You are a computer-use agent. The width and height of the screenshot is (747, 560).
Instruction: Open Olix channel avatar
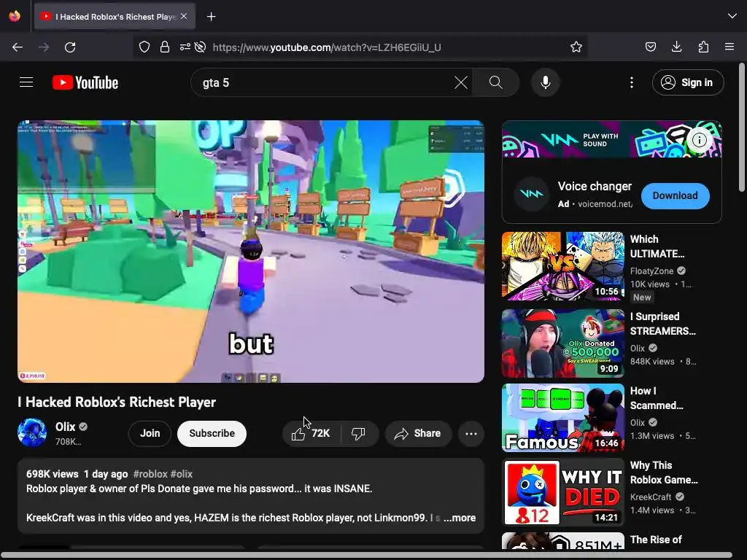point(32,433)
